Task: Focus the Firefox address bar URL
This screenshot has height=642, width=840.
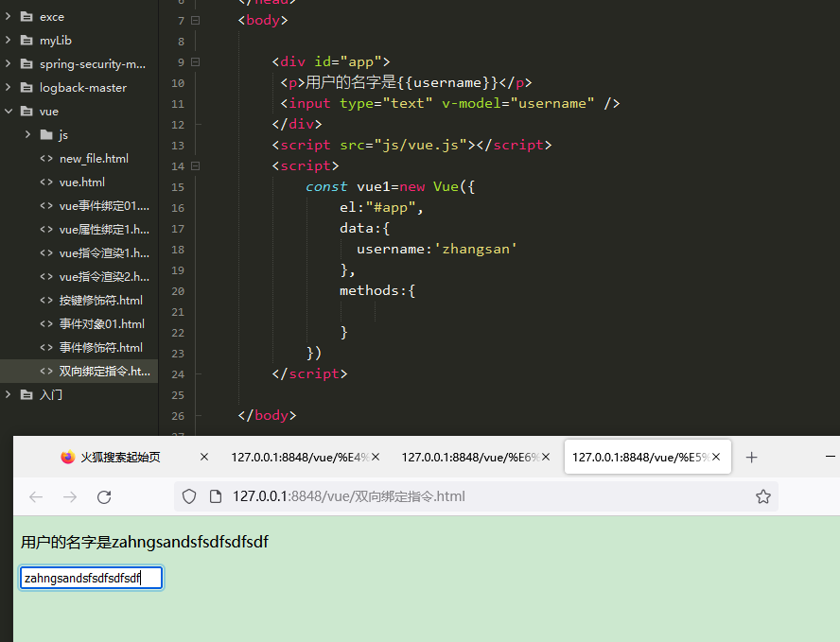Action: click(x=349, y=496)
